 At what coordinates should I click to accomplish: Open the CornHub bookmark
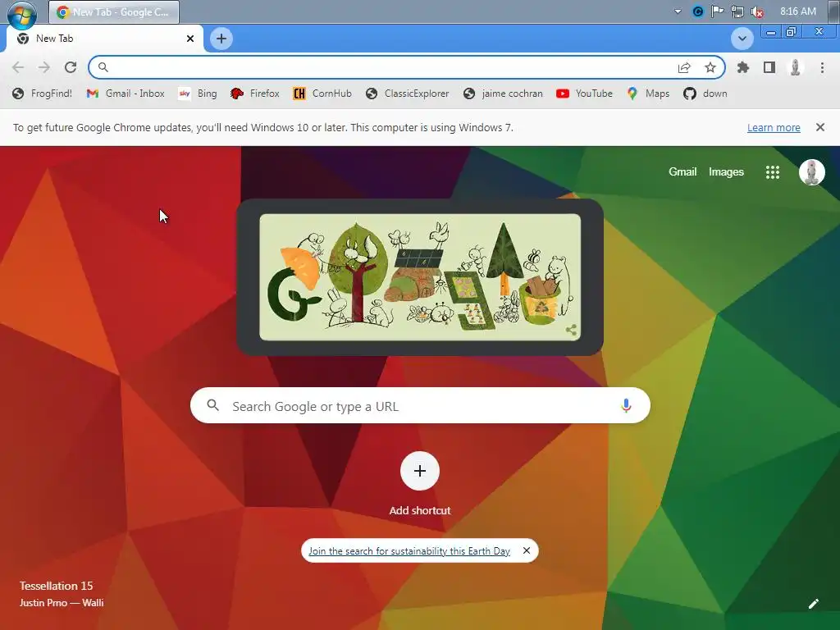(x=322, y=94)
